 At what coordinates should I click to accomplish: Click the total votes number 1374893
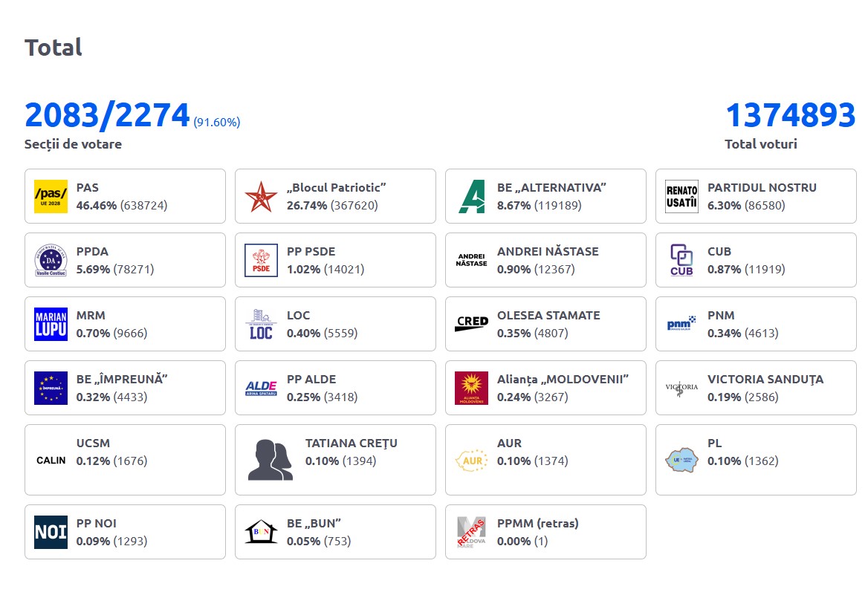pyautogui.click(x=790, y=116)
